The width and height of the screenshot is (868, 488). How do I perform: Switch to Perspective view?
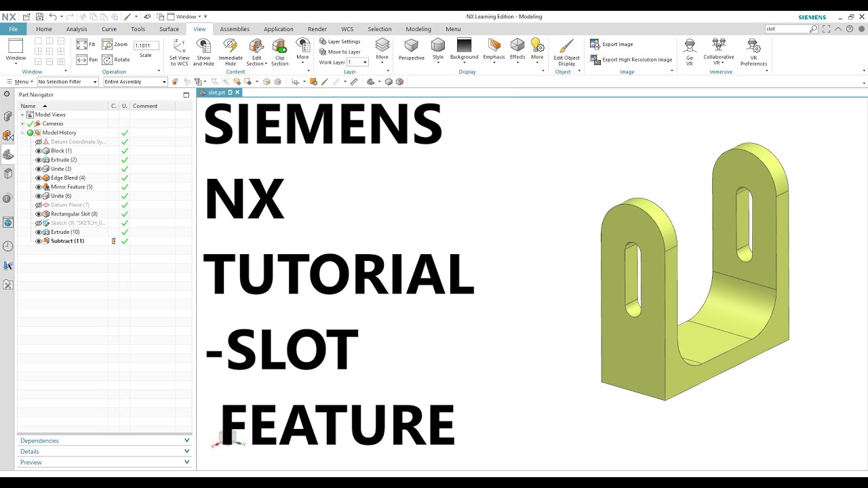[x=412, y=49]
